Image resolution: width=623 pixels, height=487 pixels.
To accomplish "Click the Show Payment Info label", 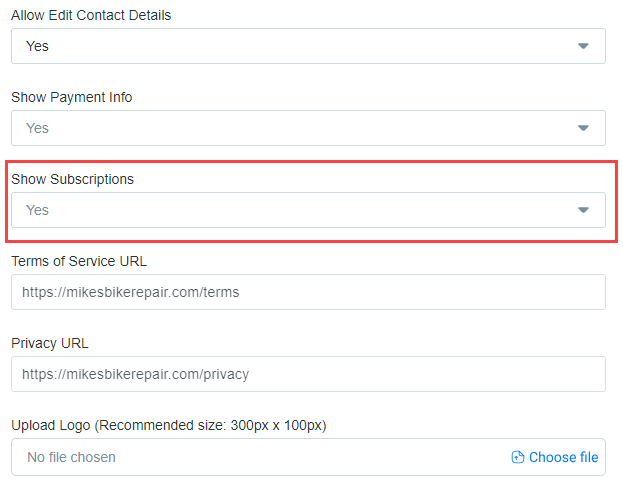I will pyautogui.click(x=72, y=97).
